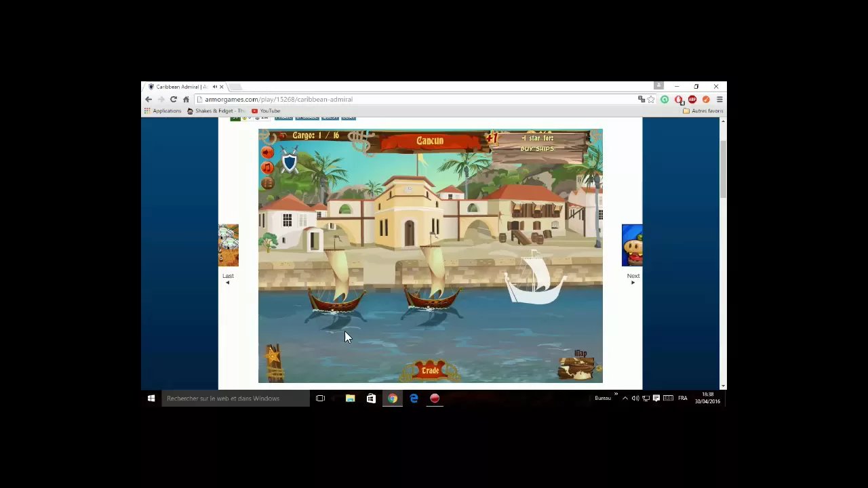Click the Chrome taskbar icon
Image resolution: width=868 pixels, height=488 pixels.
coord(392,399)
